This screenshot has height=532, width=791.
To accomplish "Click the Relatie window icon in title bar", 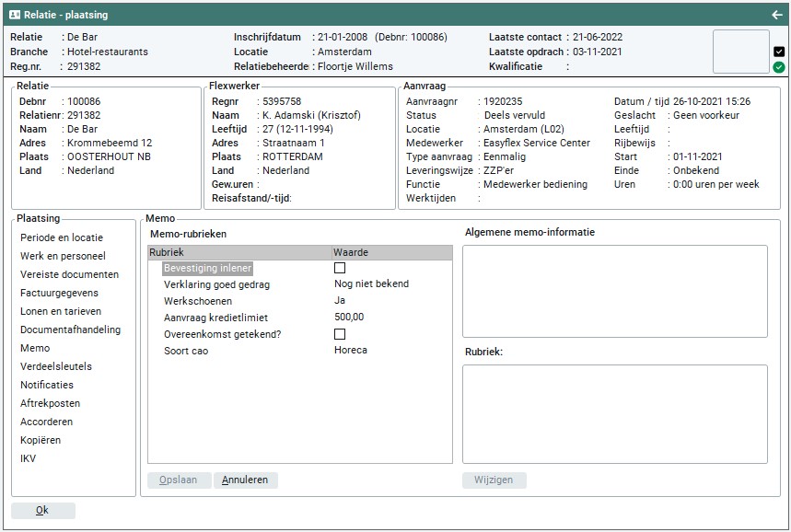I will click(15, 15).
